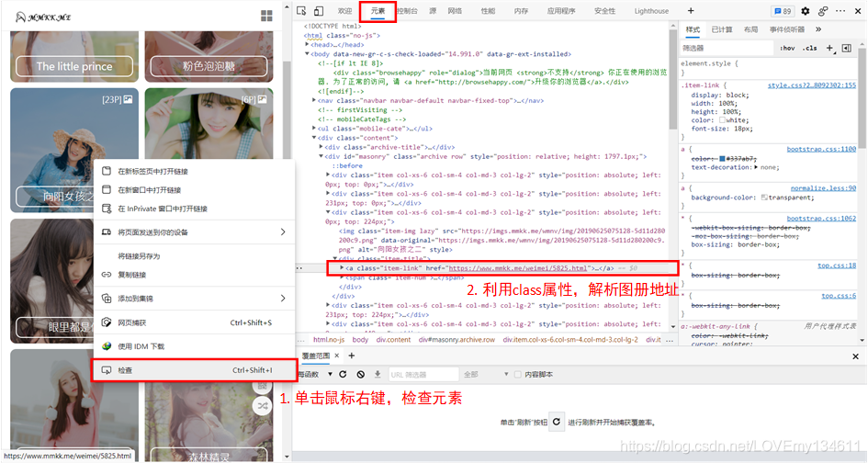
Task: Close the 覆盖范围 drawer tab
Action: coord(336,356)
